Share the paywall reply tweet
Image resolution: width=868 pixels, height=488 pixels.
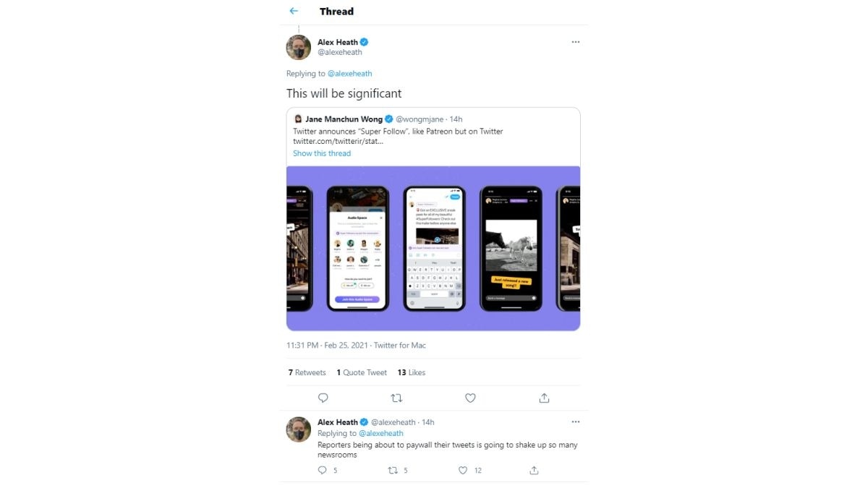coord(534,470)
